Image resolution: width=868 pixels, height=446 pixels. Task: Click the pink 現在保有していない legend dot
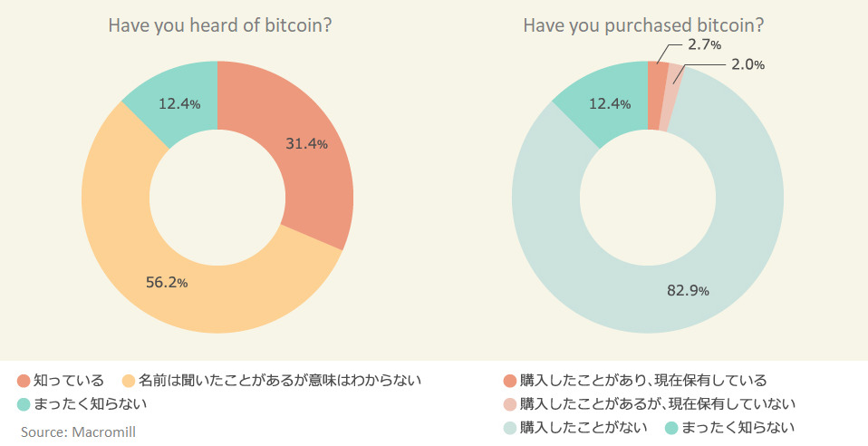coord(510,404)
